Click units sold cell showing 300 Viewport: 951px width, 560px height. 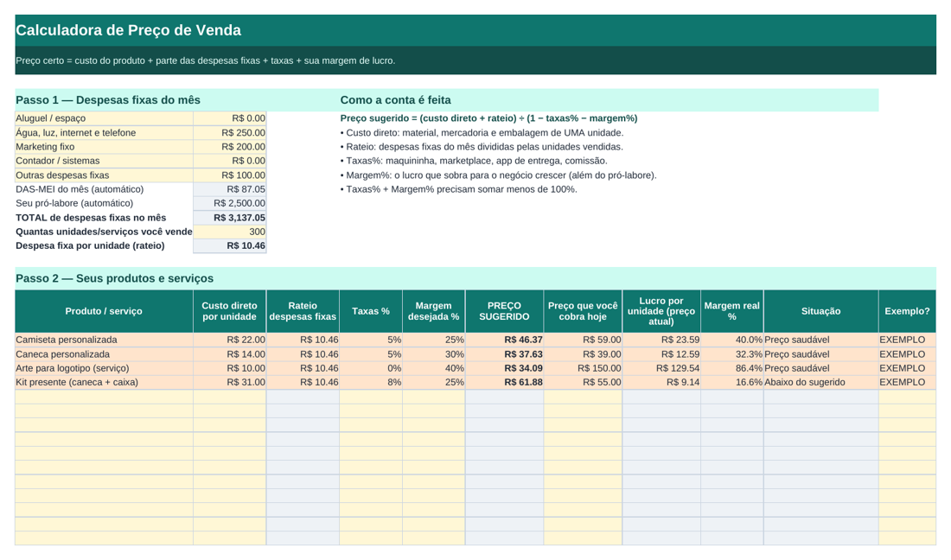tap(230, 232)
